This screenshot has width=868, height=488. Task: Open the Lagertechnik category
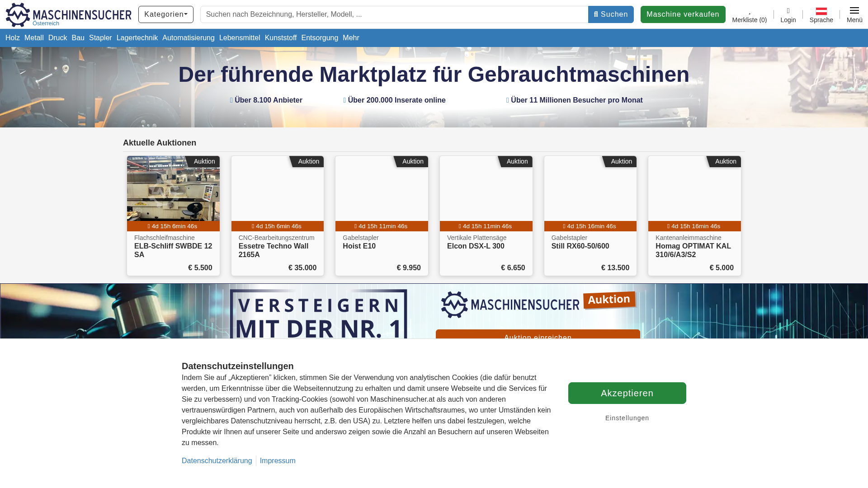point(137,38)
